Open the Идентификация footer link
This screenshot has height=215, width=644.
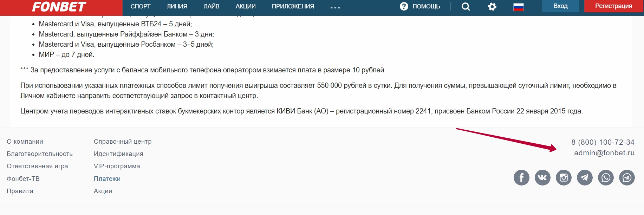click(x=118, y=154)
